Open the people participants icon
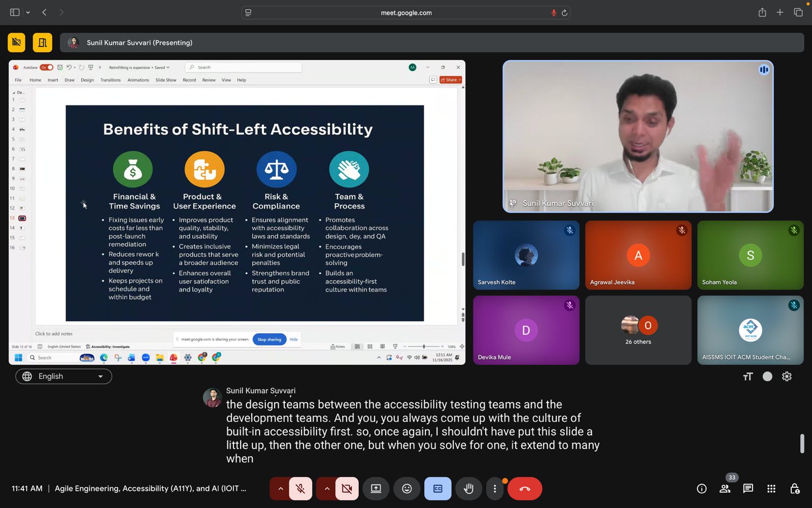The width and height of the screenshot is (812, 508). [x=725, y=489]
